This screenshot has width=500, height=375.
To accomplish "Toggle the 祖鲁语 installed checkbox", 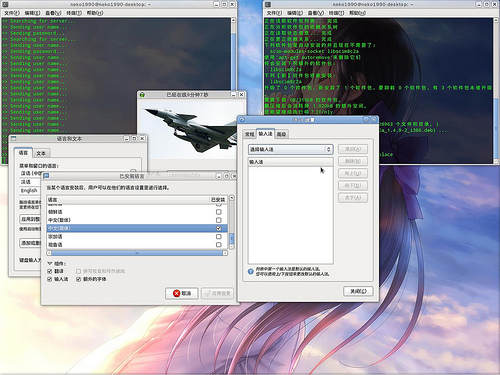I will point(219,245).
